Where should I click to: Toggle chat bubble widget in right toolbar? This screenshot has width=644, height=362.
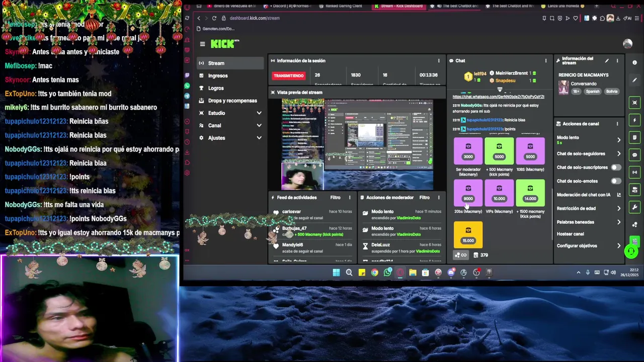tap(634, 155)
